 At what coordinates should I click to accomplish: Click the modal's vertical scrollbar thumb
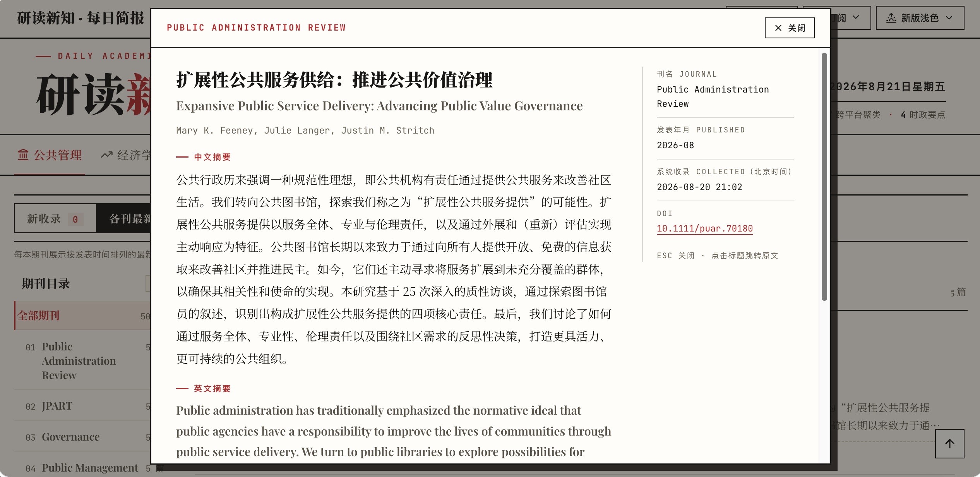[824, 177]
